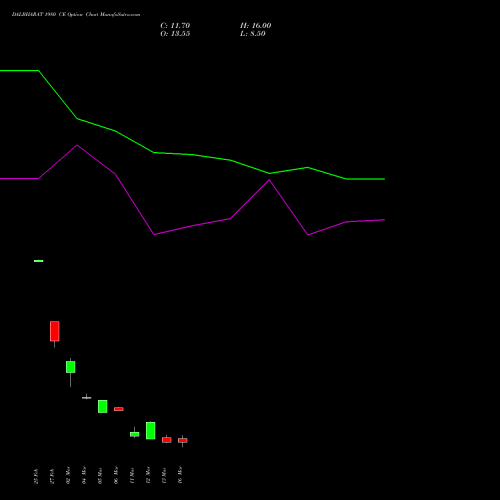This screenshot has width=500, height=500.
Task: Click the small doji candle for 04 Mar
Action: point(87,398)
